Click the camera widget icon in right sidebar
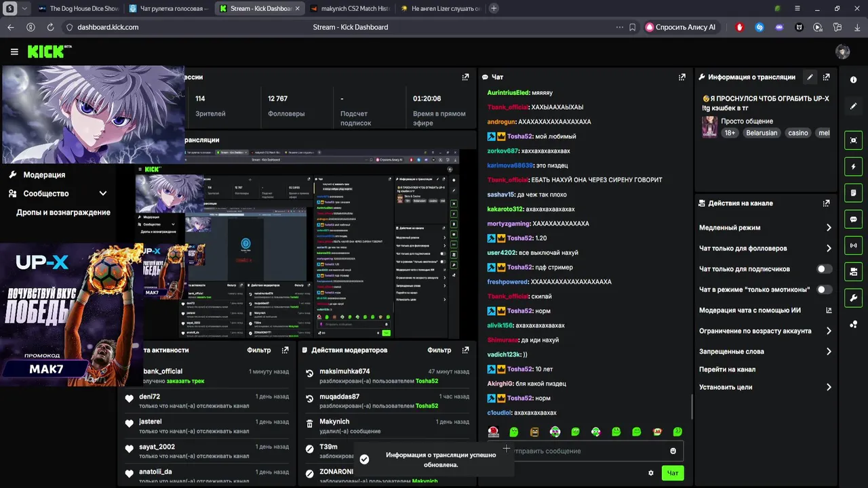Image resolution: width=868 pixels, height=488 pixels. pyautogui.click(x=853, y=272)
